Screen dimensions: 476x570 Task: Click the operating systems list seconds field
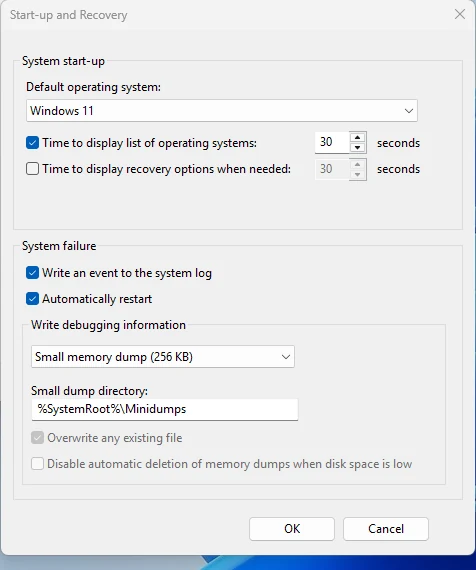(332, 142)
